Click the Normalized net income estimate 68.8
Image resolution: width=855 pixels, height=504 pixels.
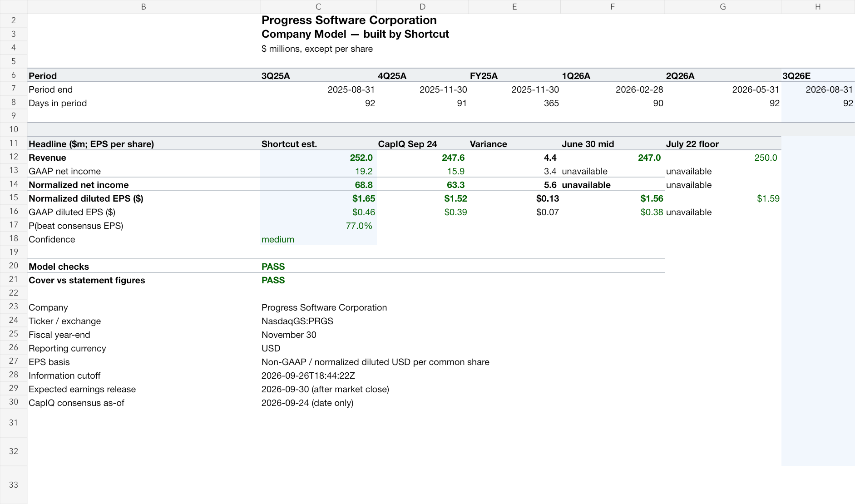pos(364,185)
